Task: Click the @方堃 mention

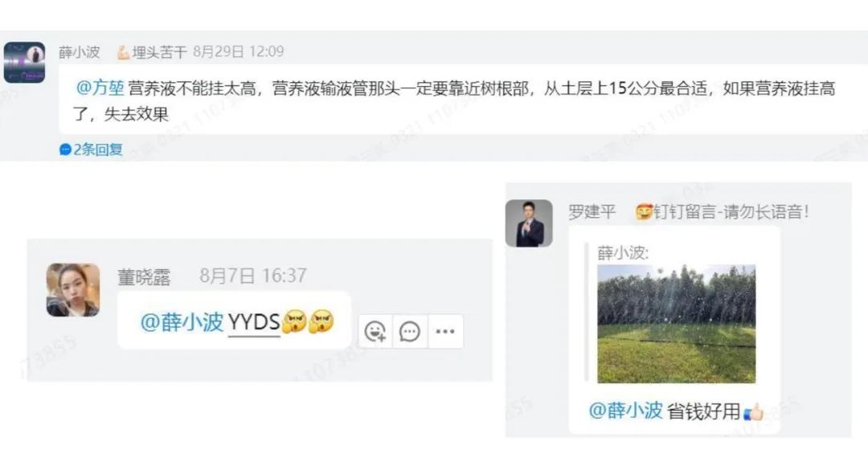Action: [x=100, y=88]
